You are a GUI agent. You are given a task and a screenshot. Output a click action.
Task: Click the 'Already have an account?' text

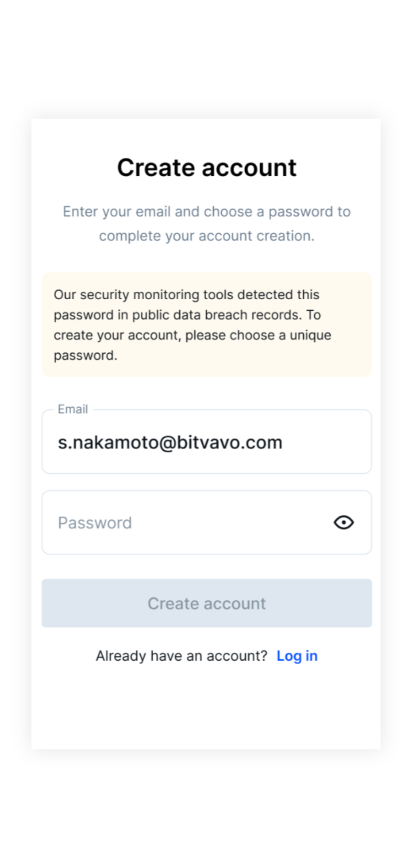coord(182,656)
